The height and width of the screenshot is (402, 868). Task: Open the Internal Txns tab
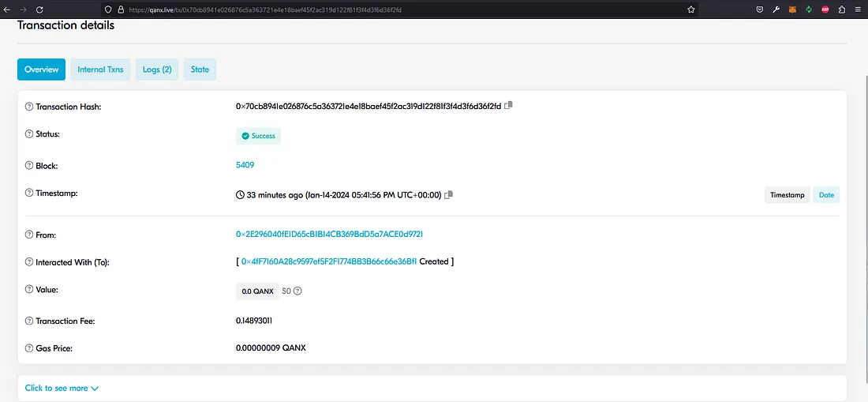pyautogui.click(x=100, y=70)
